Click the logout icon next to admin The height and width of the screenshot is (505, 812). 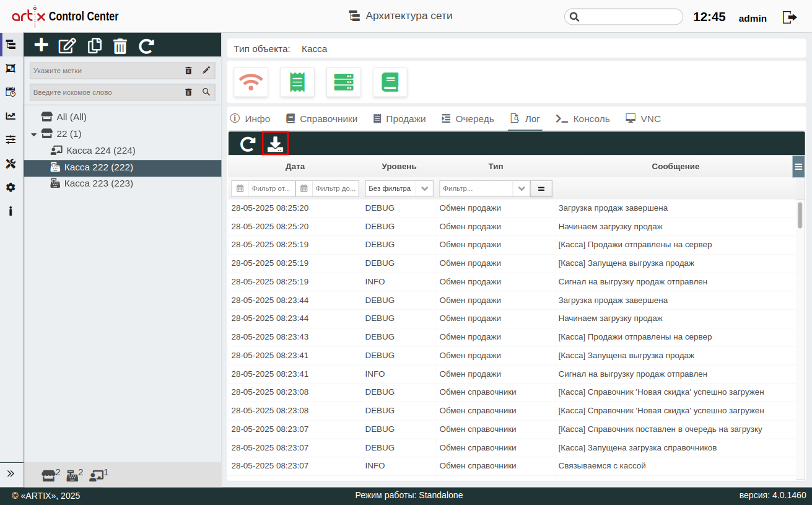tap(790, 17)
